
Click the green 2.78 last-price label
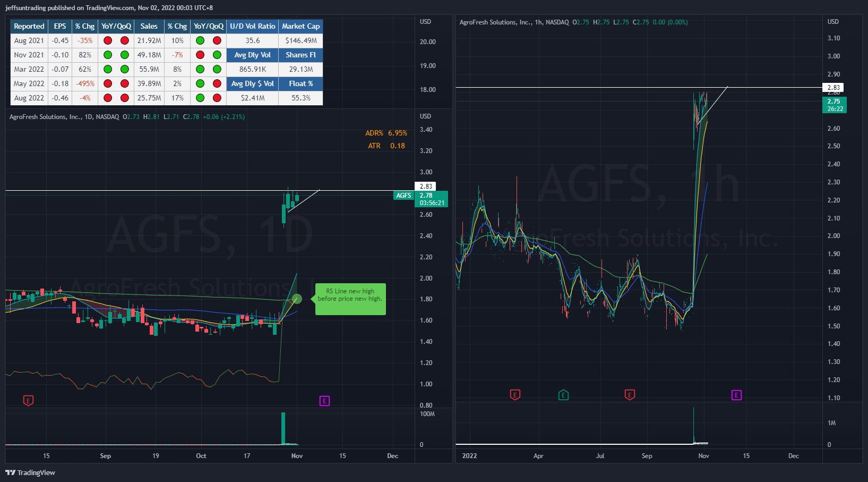click(x=432, y=199)
